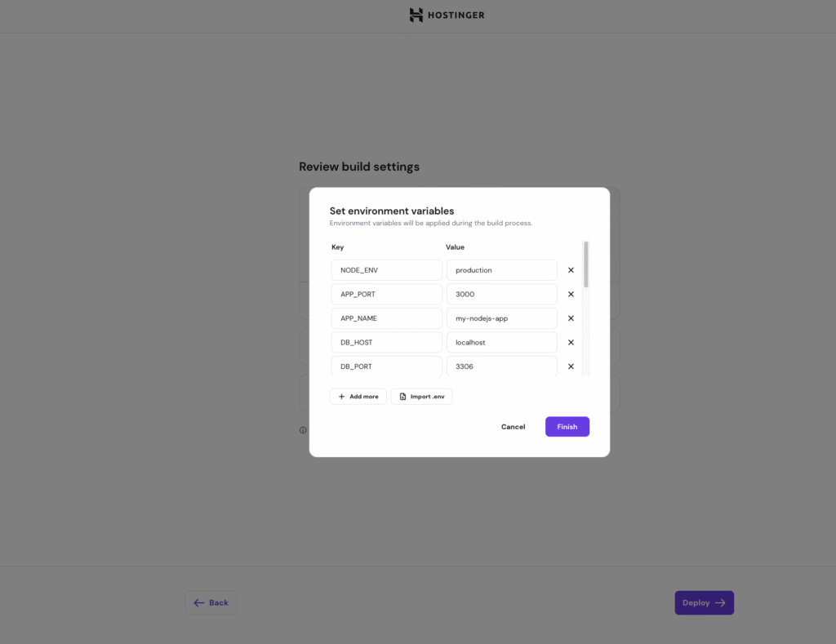Remove the NODE_ENV variable row

(571, 270)
